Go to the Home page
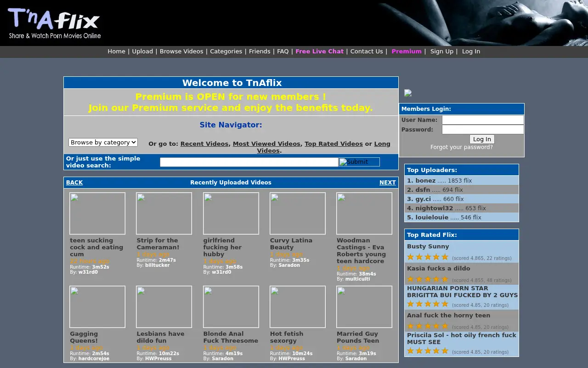 (x=116, y=52)
